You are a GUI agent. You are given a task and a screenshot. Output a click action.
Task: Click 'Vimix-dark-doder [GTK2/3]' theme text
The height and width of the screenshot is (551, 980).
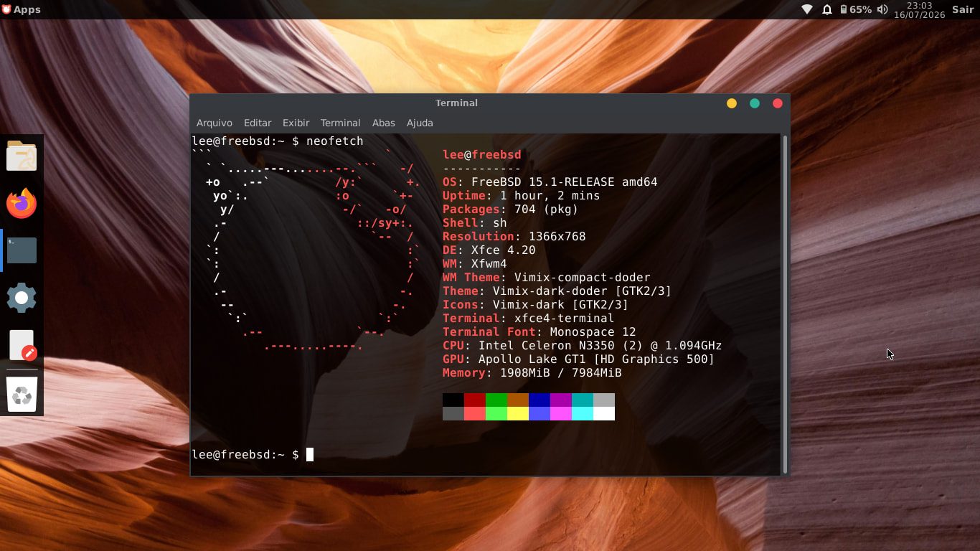[583, 291]
